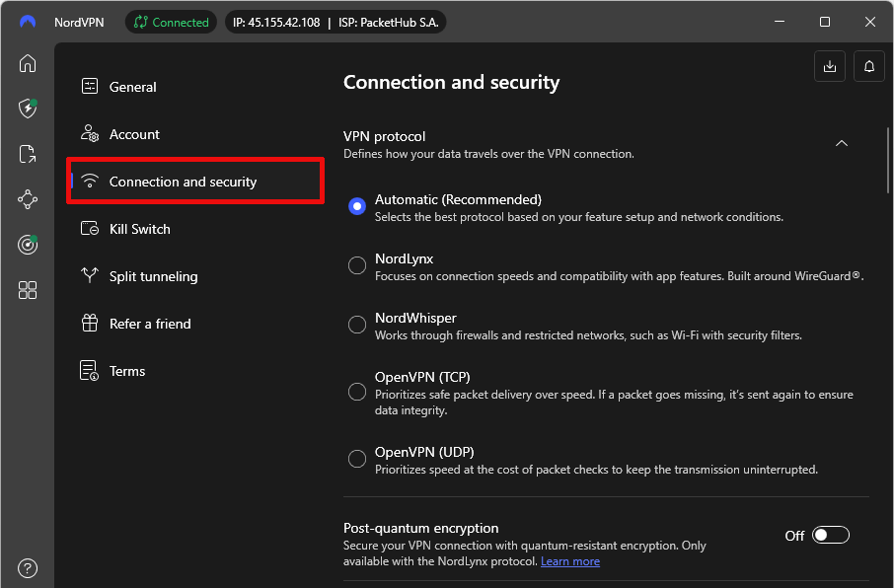Open the downloads panel at top right
894x588 pixels.
pos(829,66)
